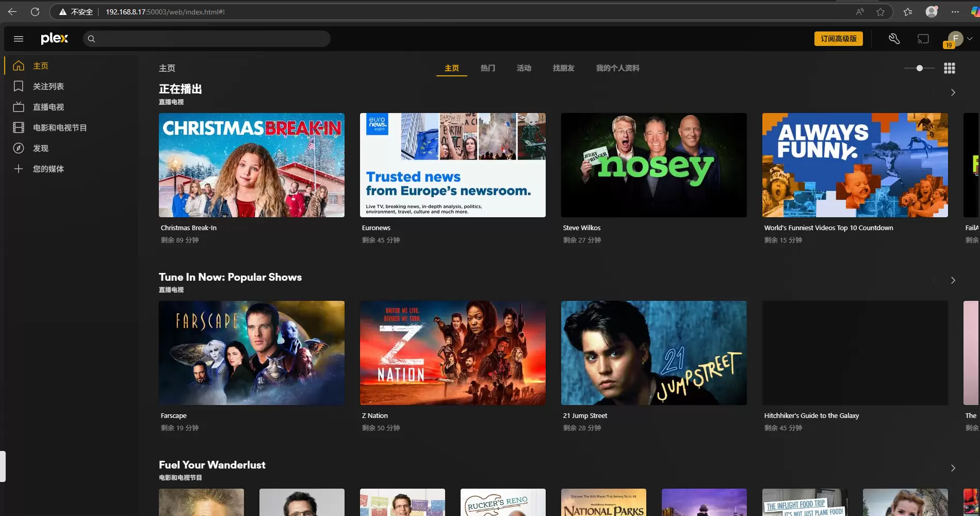This screenshot has width=980, height=516.
Task: Click the cast to device icon
Action: tap(923, 39)
